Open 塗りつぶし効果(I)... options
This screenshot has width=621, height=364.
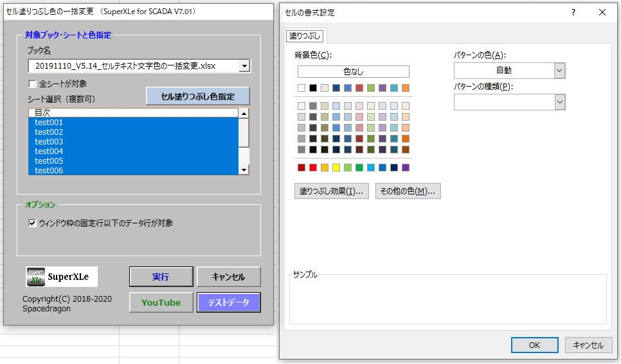coord(332,191)
